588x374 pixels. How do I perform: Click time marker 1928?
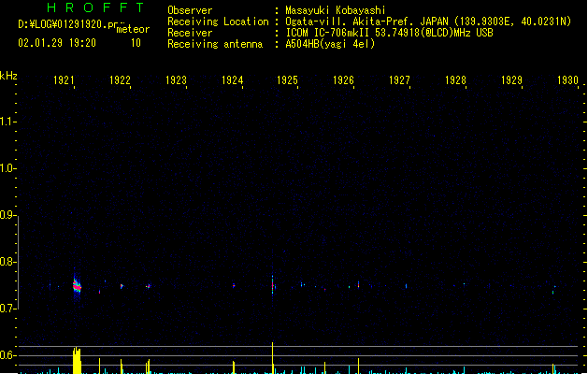[455, 80]
